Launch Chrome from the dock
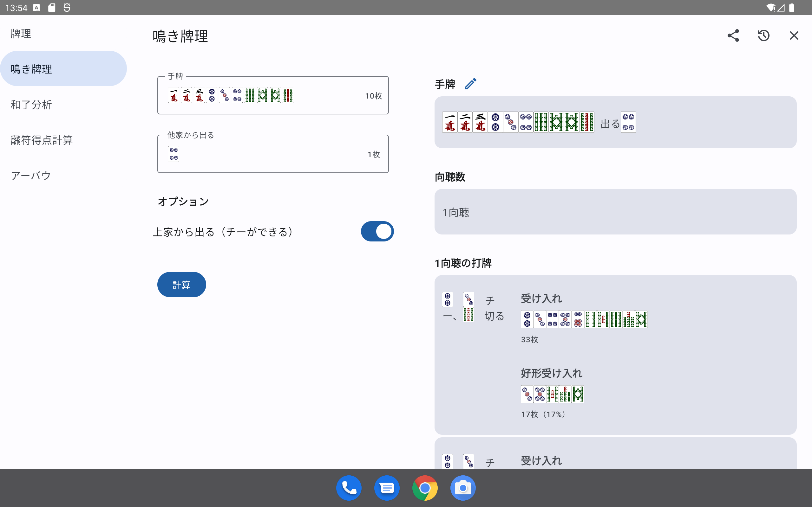The height and width of the screenshot is (507, 812). point(425,488)
